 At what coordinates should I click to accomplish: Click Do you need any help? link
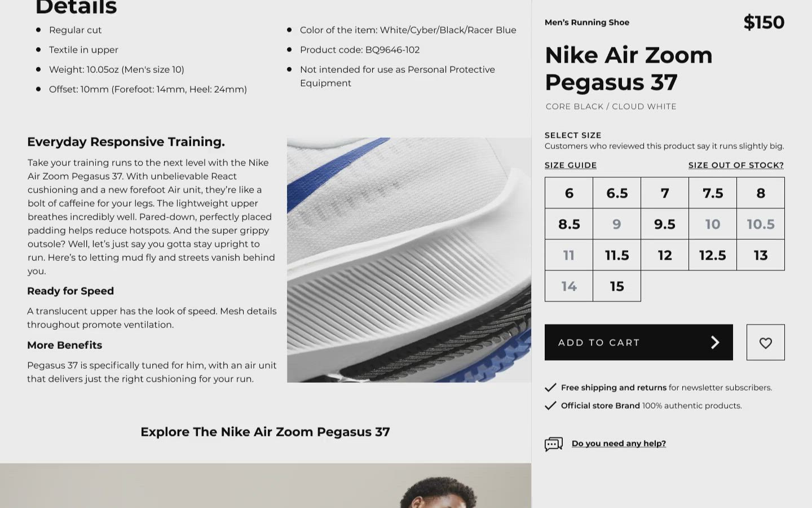(619, 444)
